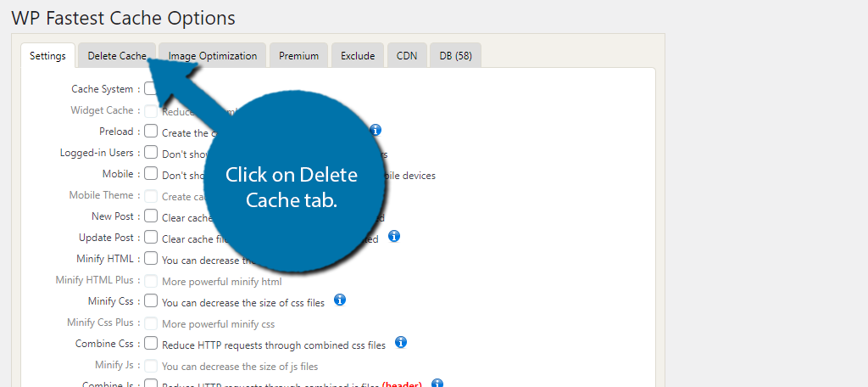This screenshot has width=868, height=387.
Task: Switch to the CDN tab
Action: pos(407,55)
